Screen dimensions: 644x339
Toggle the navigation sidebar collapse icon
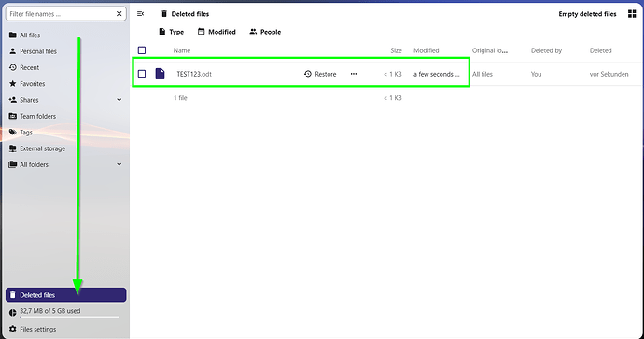click(x=140, y=14)
